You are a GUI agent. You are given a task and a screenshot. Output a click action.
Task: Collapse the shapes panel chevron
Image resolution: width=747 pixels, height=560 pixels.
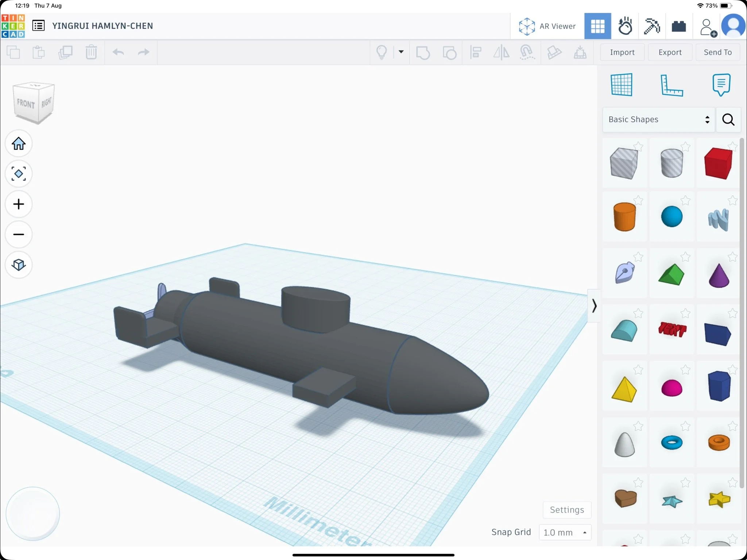(594, 306)
